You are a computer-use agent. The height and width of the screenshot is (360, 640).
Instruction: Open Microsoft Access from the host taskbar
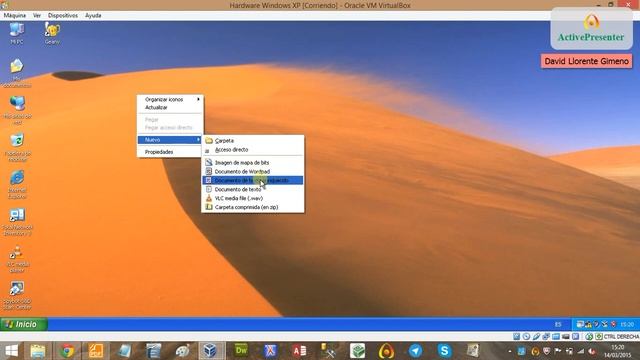pos(299,351)
